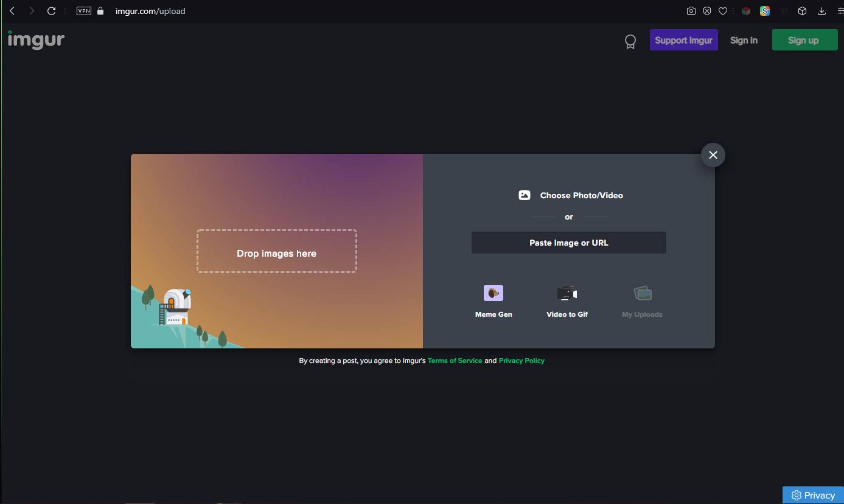This screenshot has width=844, height=504.
Task: Close the upload dialog with X
Action: point(713,155)
